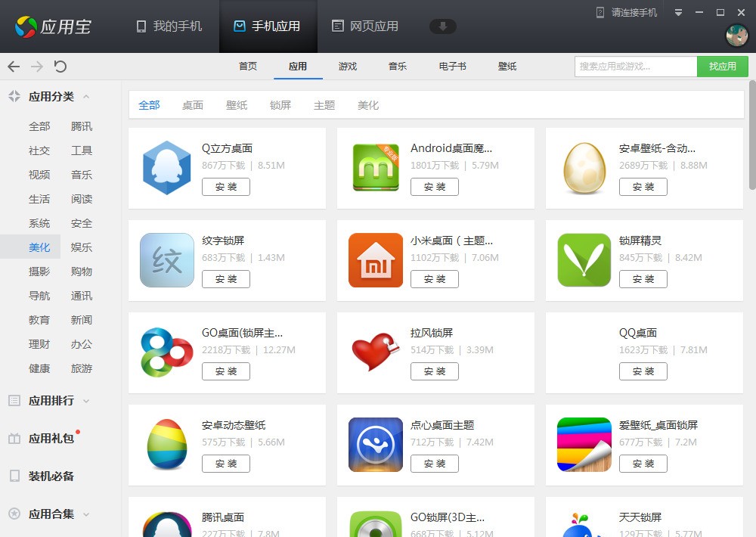Viewport: 756px width, 537px height.
Task: Open GO锁屏 app icon
Action: click(376, 524)
